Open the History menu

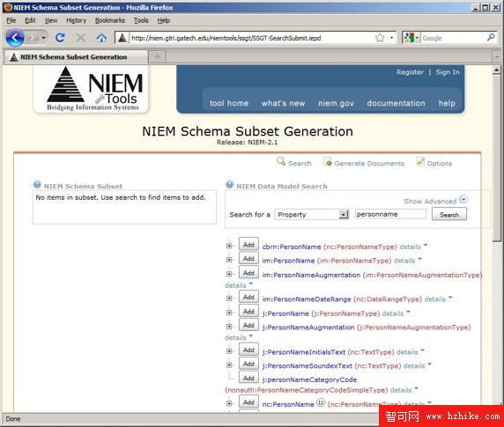pos(76,20)
